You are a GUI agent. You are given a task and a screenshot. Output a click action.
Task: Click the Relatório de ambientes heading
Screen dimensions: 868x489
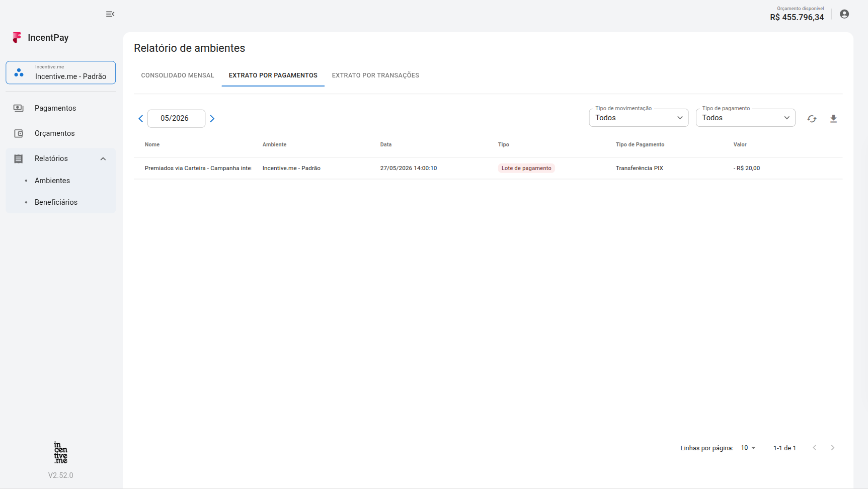[190, 48]
